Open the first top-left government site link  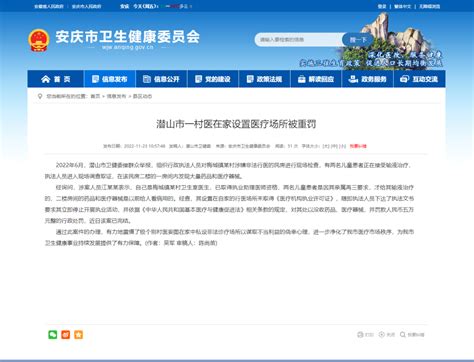point(49,6)
